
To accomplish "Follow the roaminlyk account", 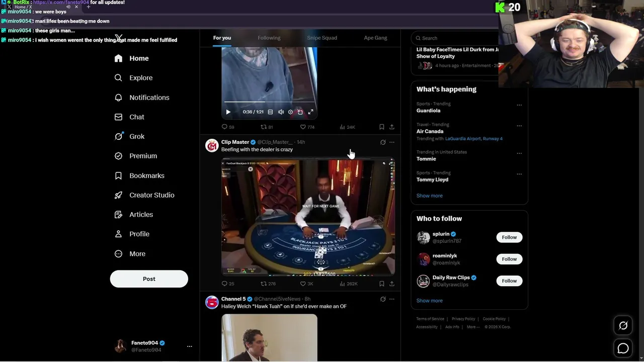I will click(x=509, y=259).
